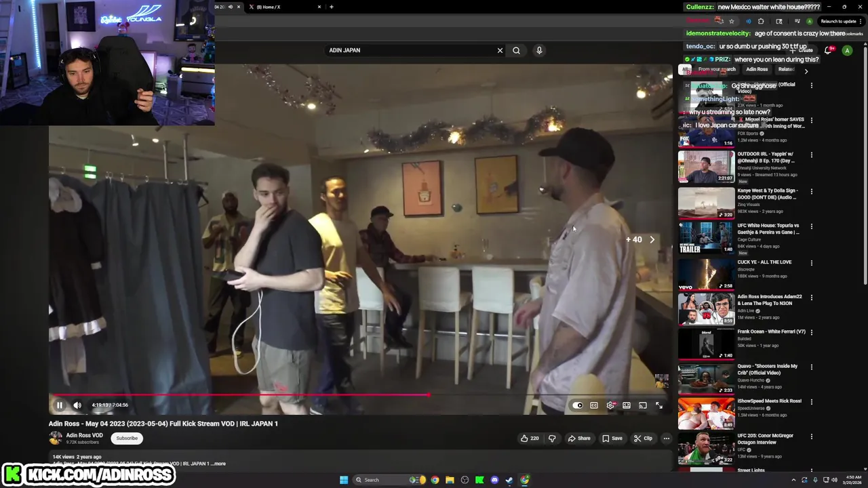Open the account avatar 'A' on YouTube
868x488 pixels.
coord(847,50)
